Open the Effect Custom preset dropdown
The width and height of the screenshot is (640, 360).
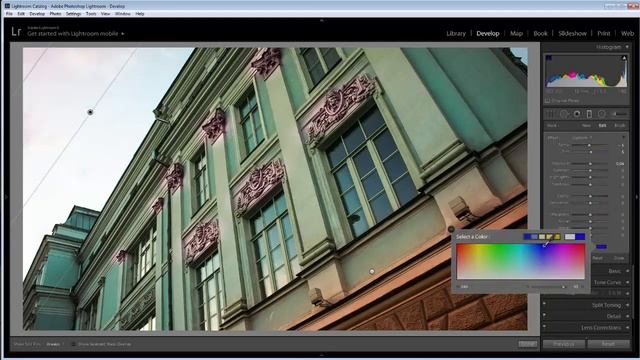tap(581, 138)
